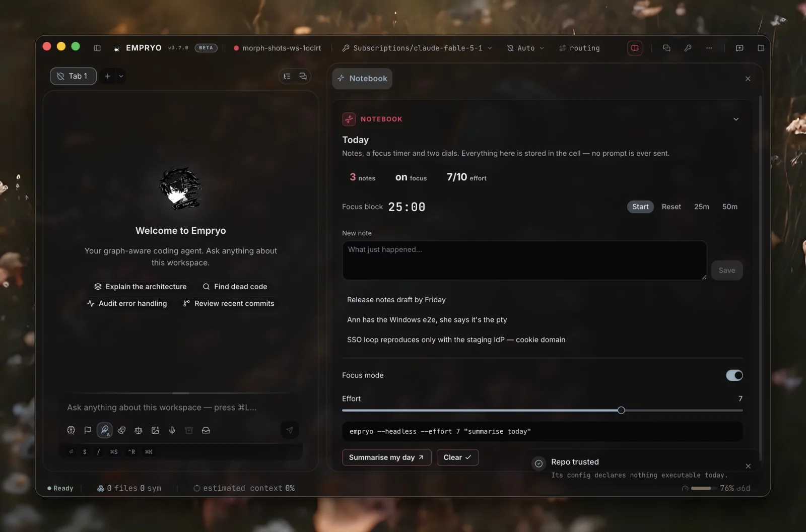Click the Empryo avatar logo image
Screen dimensions: 806x532
[180, 188]
